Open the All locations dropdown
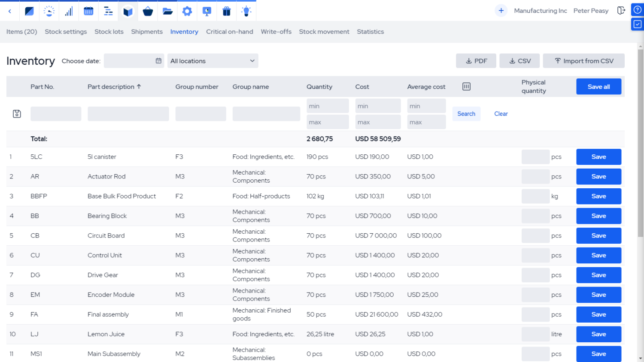 (x=212, y=60)
